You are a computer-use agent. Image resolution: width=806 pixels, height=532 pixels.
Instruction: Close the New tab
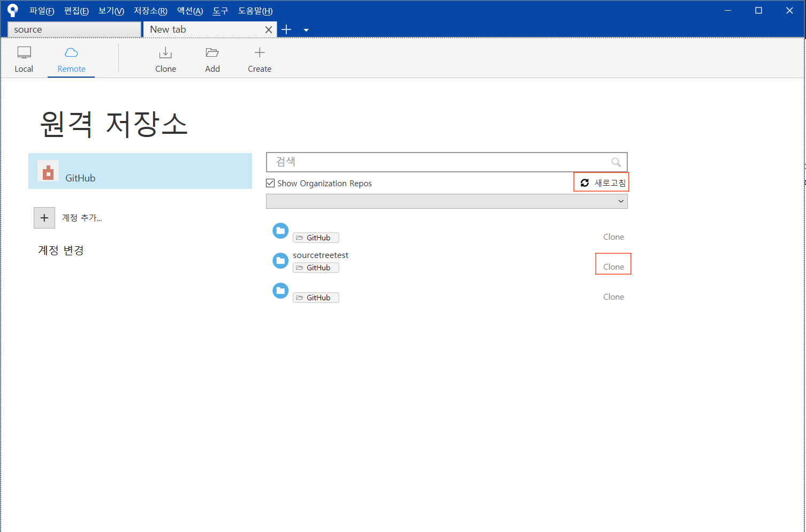point(269,29)
